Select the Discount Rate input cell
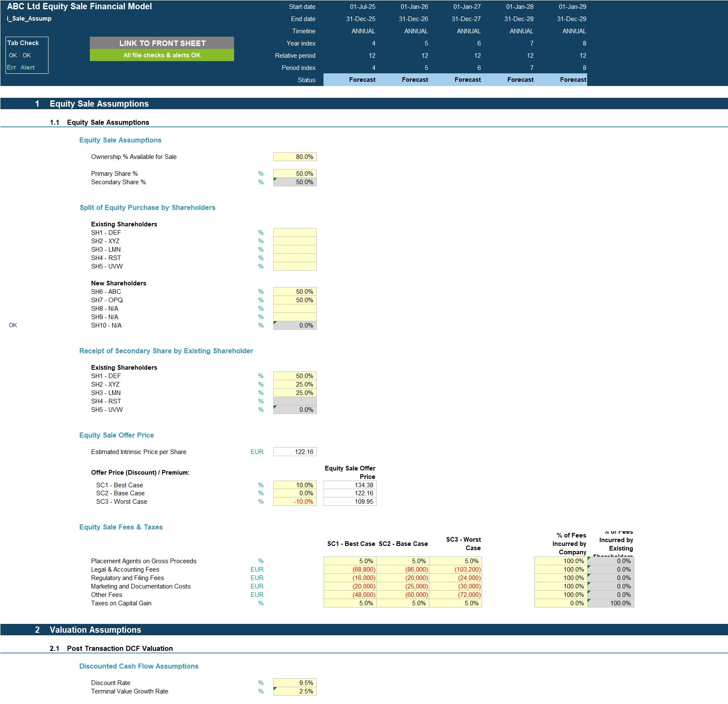The image size is (728, 704). tap(294, 683)
